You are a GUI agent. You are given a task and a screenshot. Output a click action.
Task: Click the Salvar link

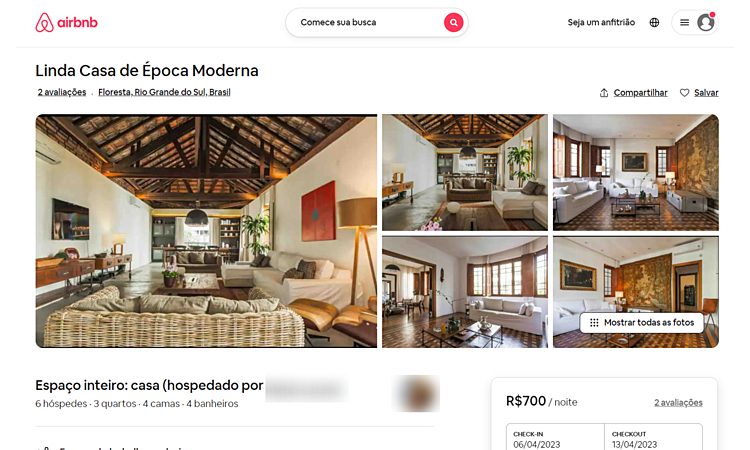tap(706, 93)
